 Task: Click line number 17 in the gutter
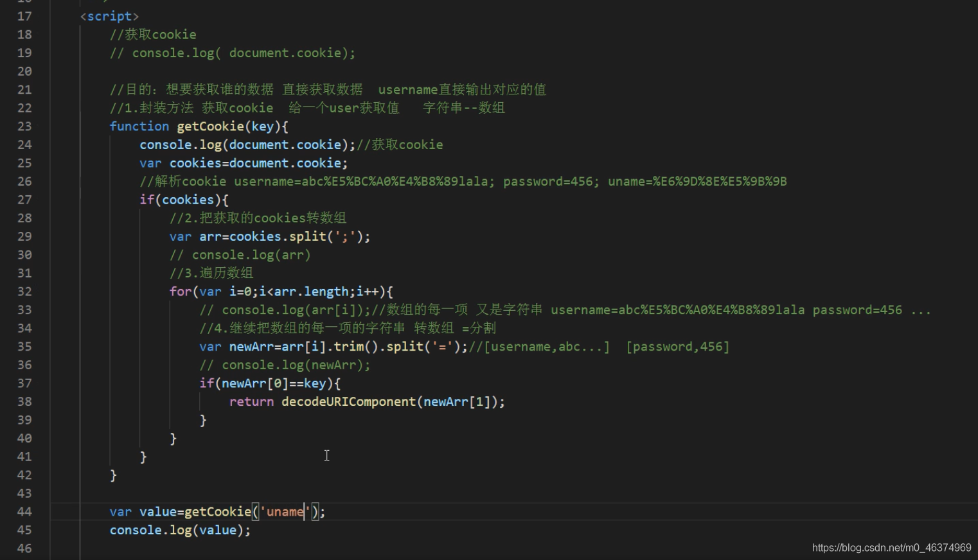(x=24, y=16)
